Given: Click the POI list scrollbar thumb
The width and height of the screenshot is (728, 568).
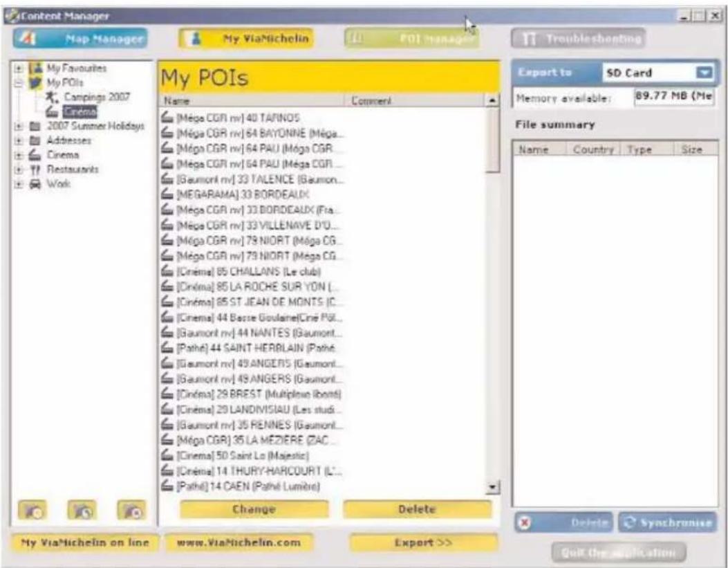Looking at the screenshot, I should click(493, 140).
